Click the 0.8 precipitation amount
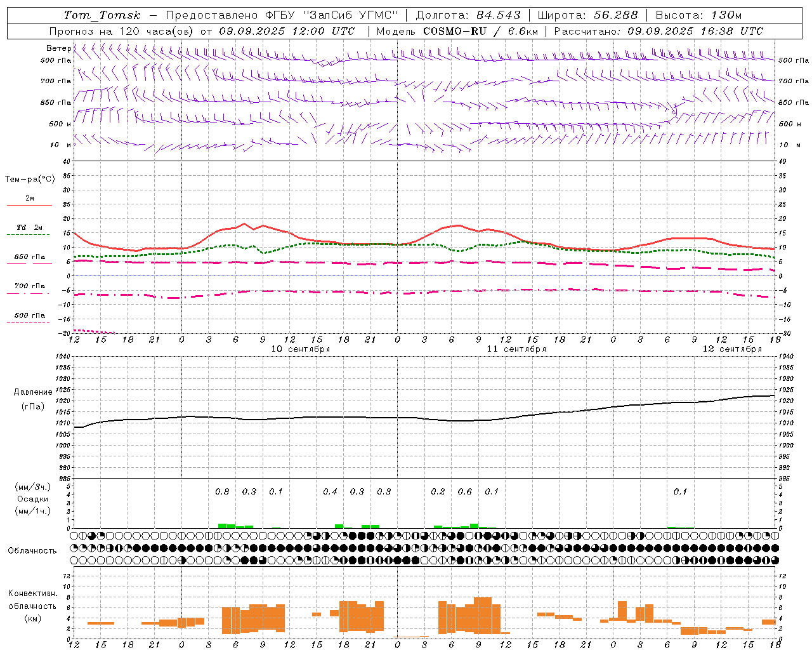Screen dimensions: 812x650 tap(222, 492)
